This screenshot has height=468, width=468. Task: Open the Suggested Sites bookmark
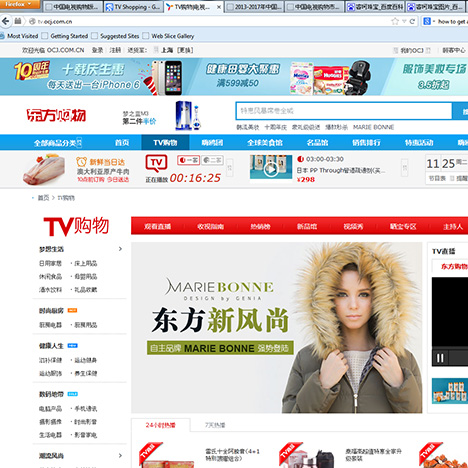pos(115,36)
